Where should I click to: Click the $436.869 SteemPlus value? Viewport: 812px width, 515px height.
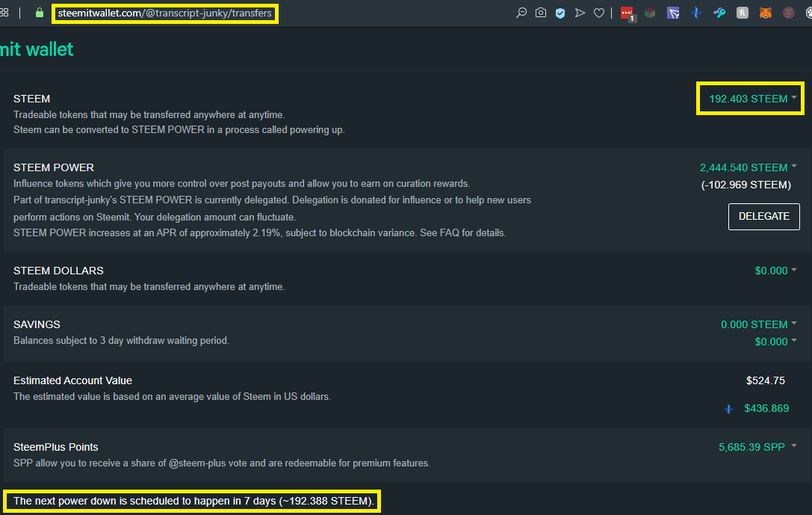(766, 408)
